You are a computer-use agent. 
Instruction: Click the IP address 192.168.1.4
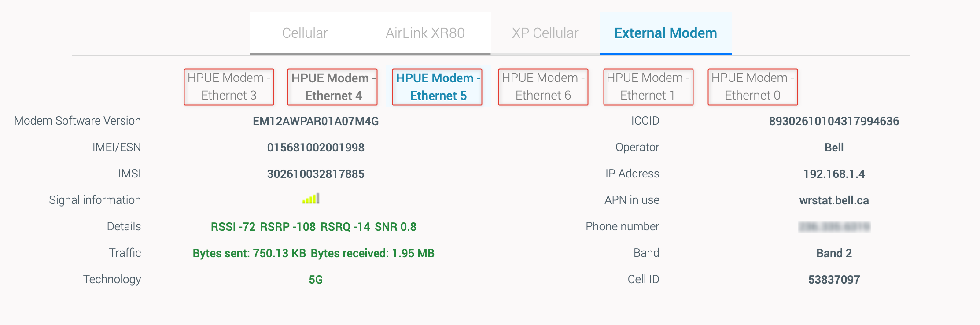834,174
